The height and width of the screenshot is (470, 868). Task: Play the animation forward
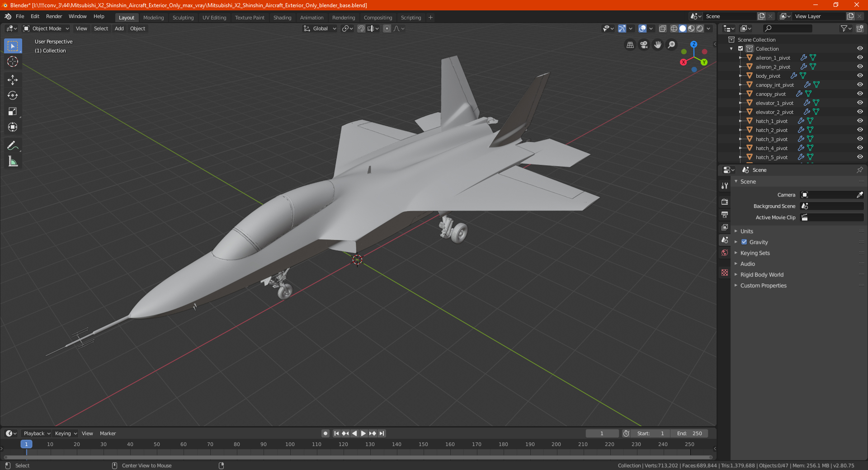tap(363, 433)
